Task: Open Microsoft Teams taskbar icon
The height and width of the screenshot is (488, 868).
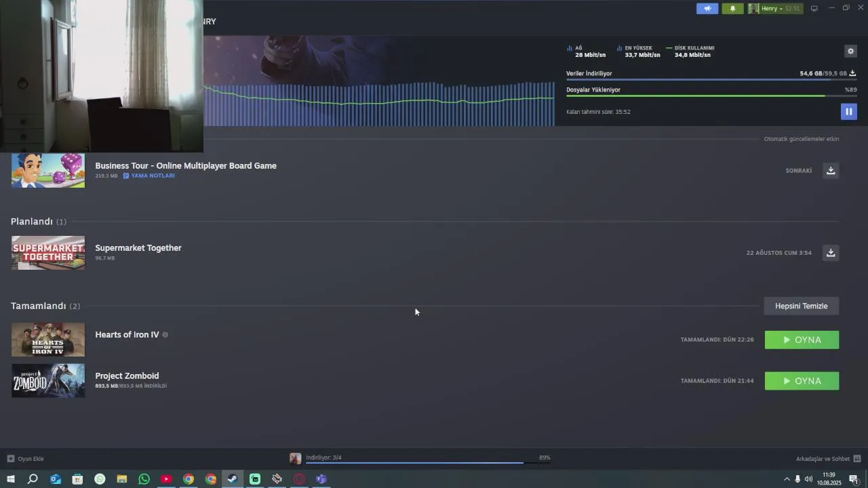Action: (x=321, y=479)
